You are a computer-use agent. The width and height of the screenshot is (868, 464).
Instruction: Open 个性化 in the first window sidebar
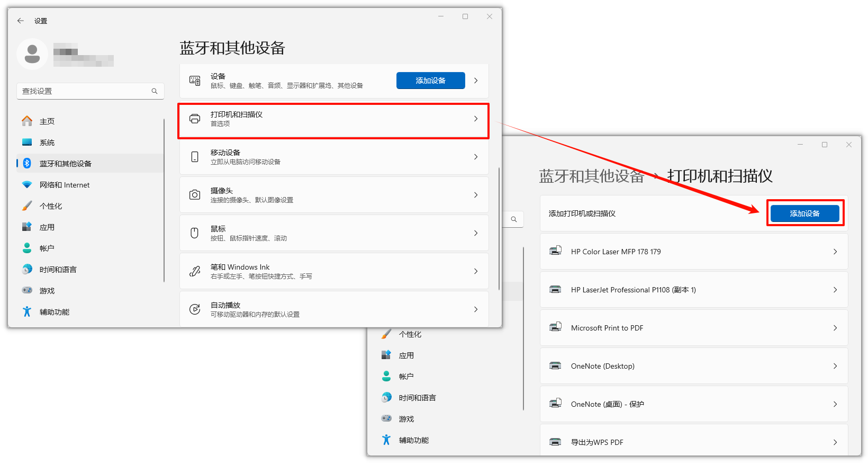(51, 206)
